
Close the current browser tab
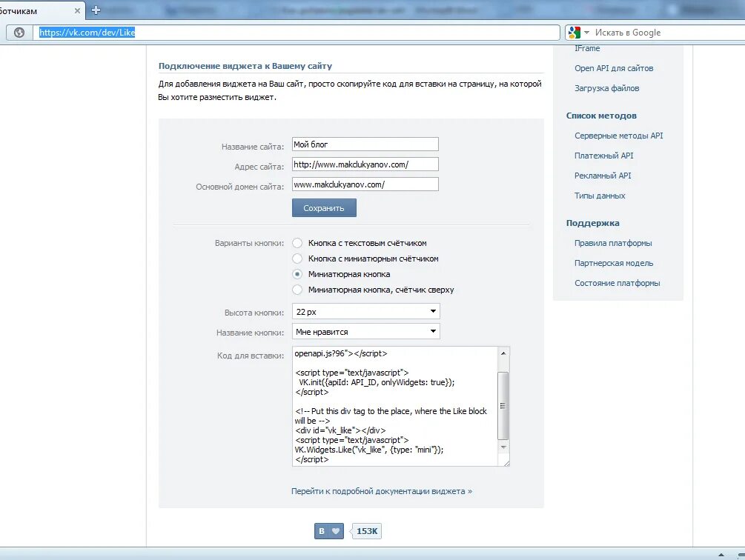tap(77, 10)
